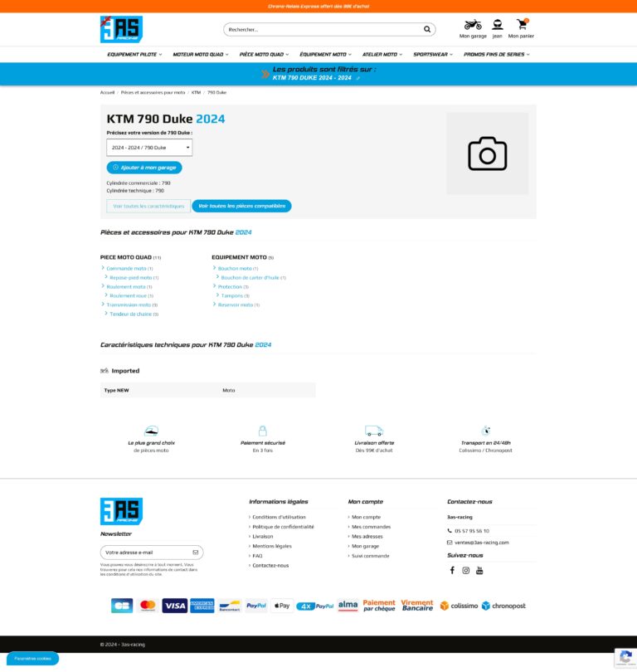
Task: Click the Bancontact payment logo
Action: [230, 606]
